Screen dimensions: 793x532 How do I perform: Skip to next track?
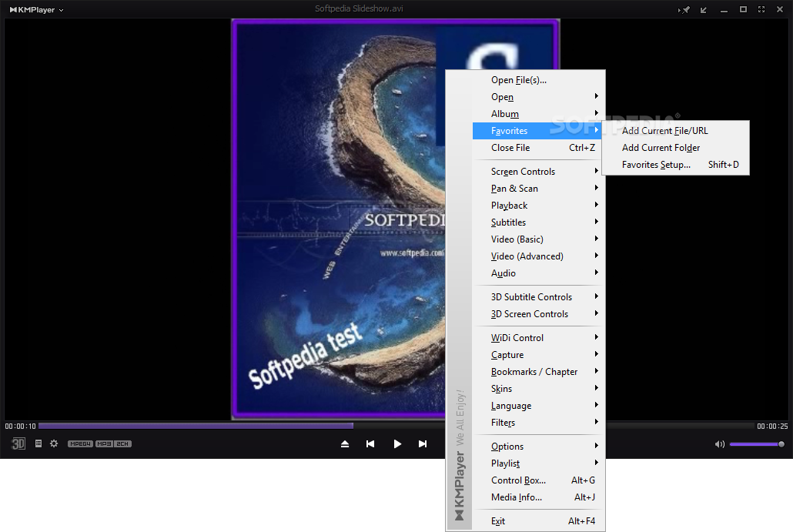pos(423,444)
